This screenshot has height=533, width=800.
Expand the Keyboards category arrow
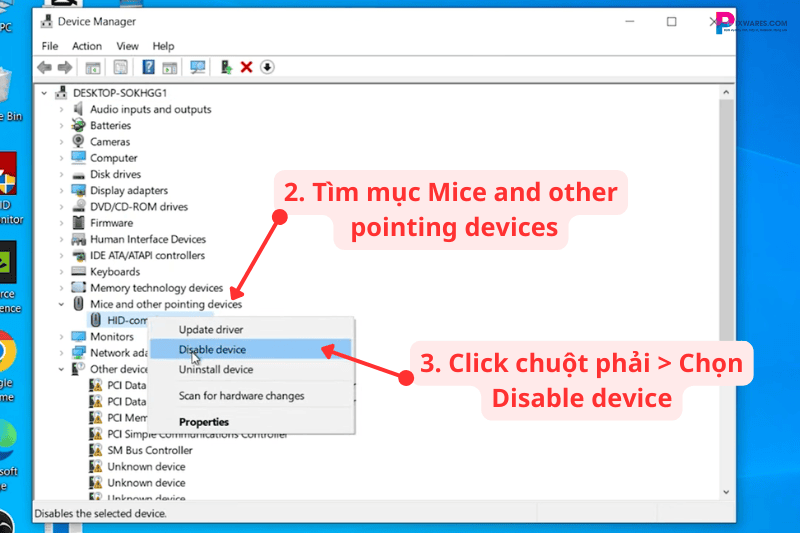click(61, 272)
